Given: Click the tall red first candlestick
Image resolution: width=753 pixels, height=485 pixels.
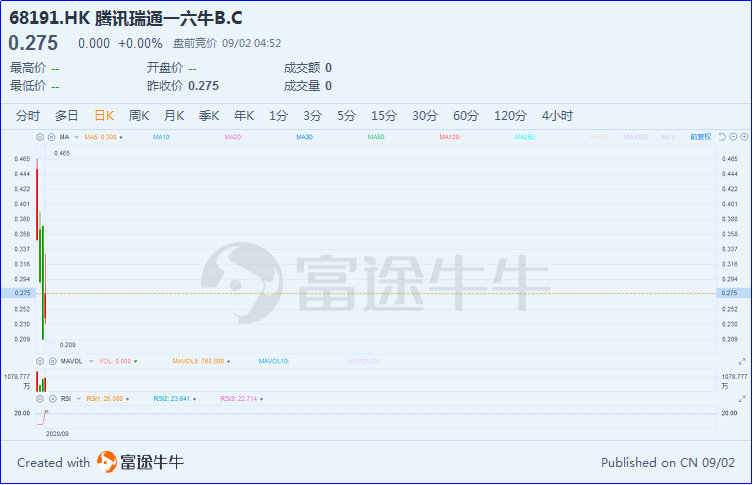Looking at the screenshot, I should [x=37, y=202].
